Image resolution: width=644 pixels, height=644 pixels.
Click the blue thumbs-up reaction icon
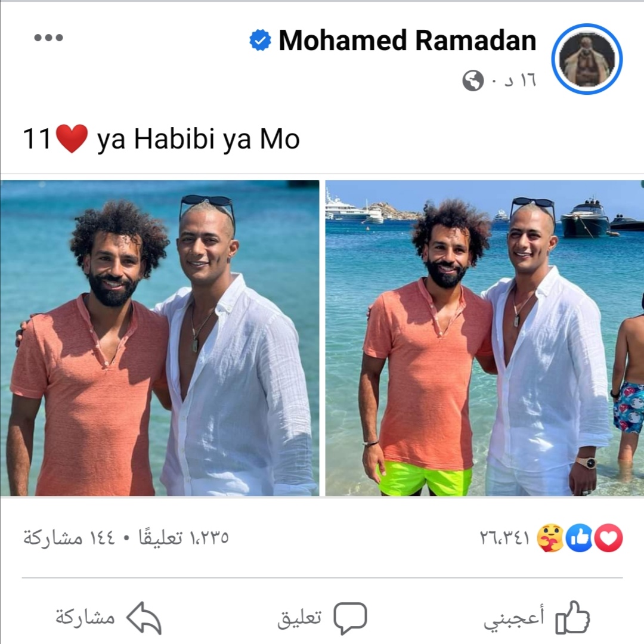[580, 538]
